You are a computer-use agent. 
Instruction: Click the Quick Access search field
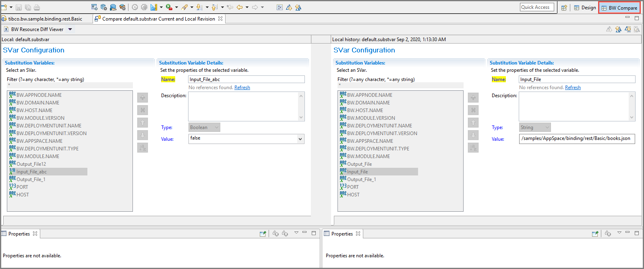click(x=536, y=7)
